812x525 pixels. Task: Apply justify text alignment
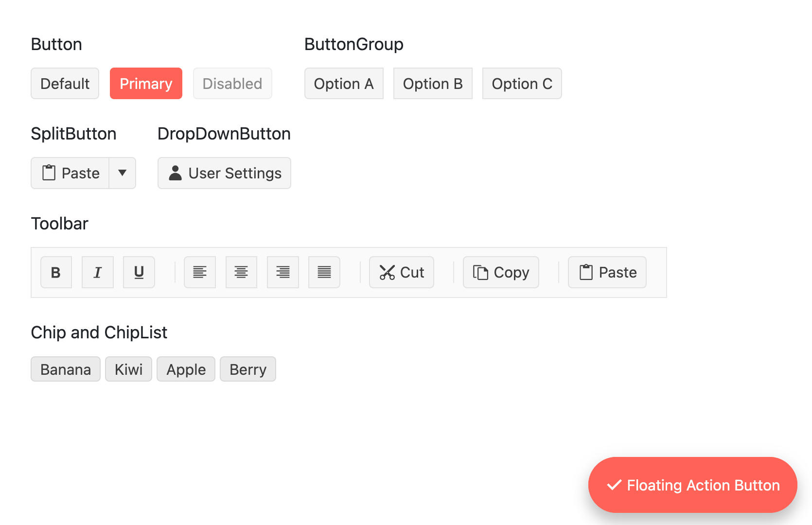[324, 272]
